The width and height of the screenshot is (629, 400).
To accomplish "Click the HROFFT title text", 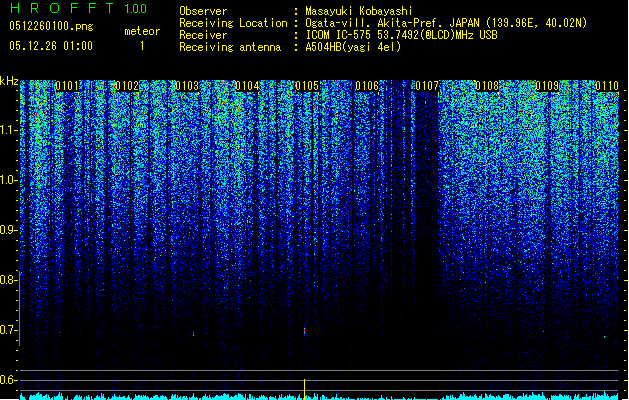I will pos(61,8).
